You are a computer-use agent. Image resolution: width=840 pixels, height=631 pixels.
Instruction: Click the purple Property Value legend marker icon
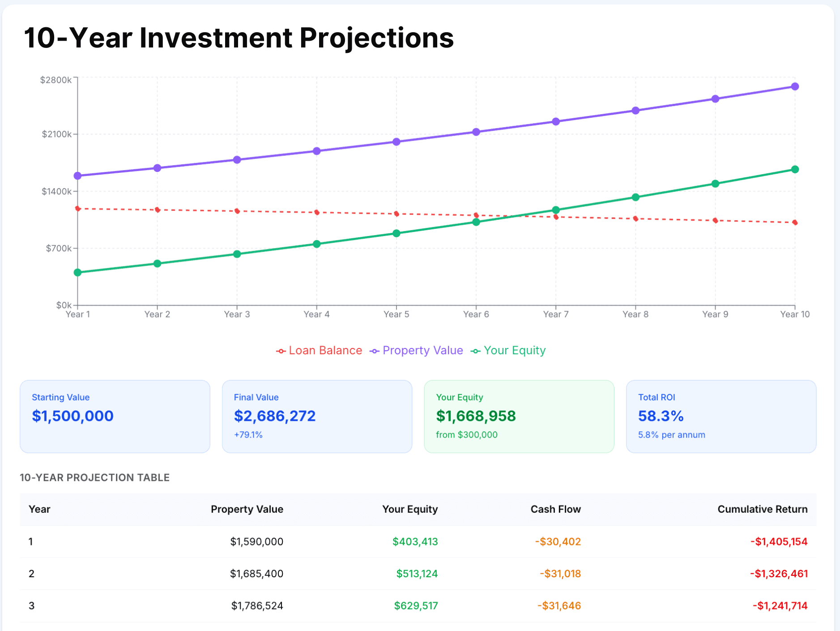coord(375,351)
